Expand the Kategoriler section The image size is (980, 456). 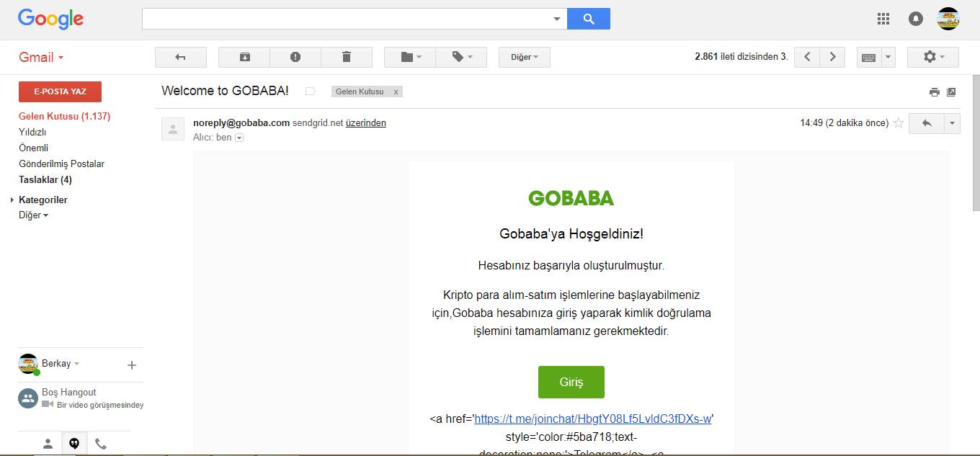[x=13, y=200]
